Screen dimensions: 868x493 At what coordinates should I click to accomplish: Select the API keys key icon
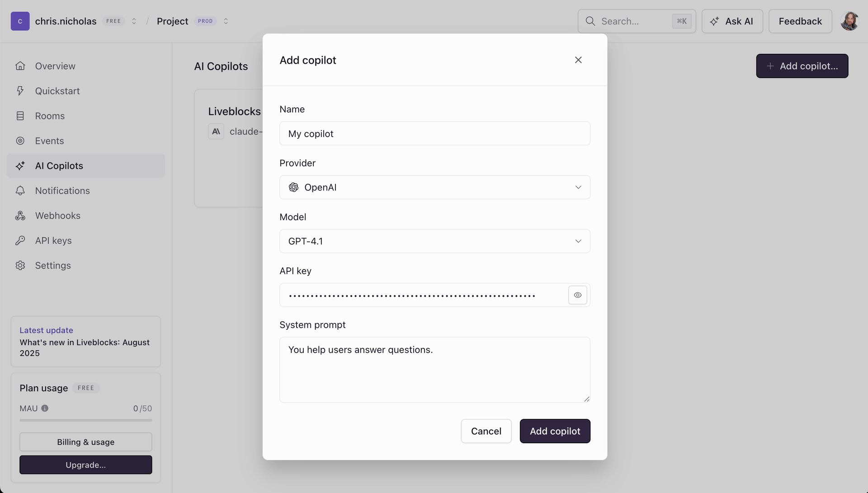tap(20, 240)
